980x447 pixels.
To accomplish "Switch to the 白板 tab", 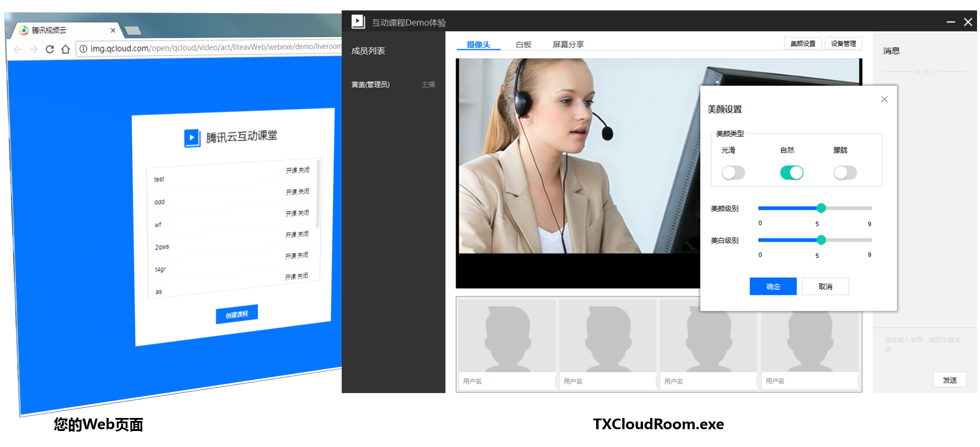I will point(523,44).
